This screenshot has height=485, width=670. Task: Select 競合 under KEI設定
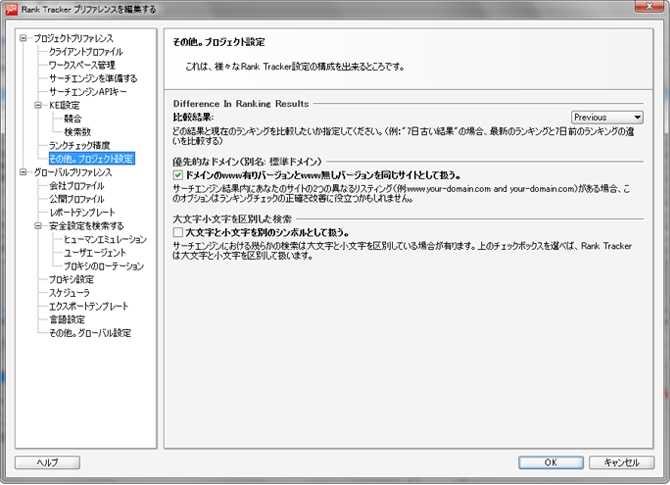click(73, 119)
